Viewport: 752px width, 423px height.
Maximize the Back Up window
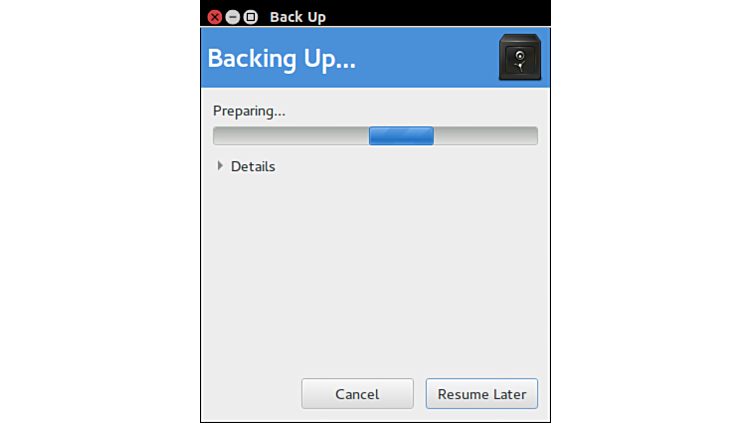(x=250, y=17)
